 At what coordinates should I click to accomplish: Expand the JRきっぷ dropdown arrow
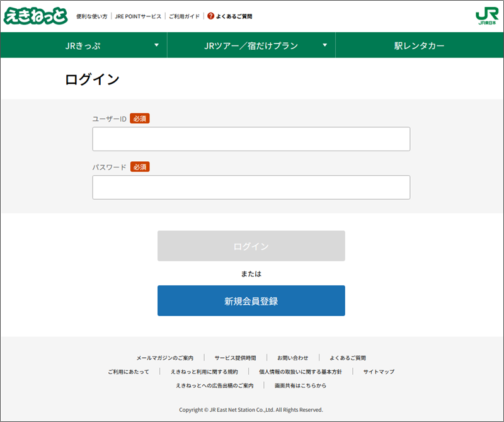(x=156, y=45)
